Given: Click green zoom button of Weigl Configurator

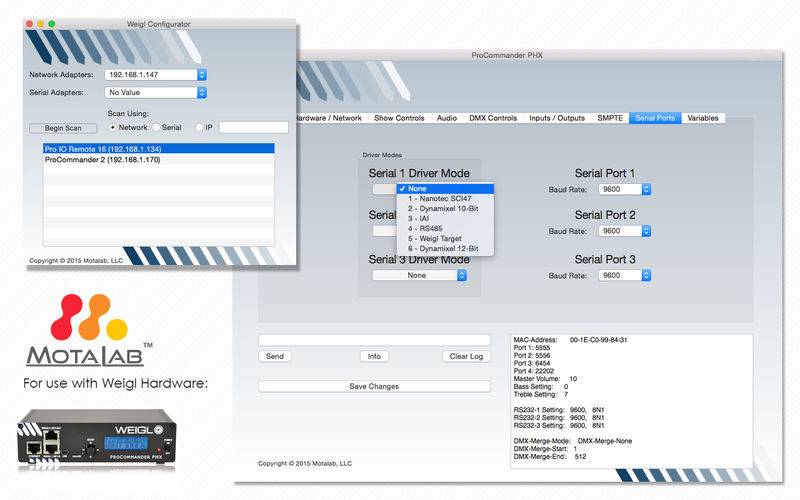Looking at the screenshot, I should tap(52, 24).
